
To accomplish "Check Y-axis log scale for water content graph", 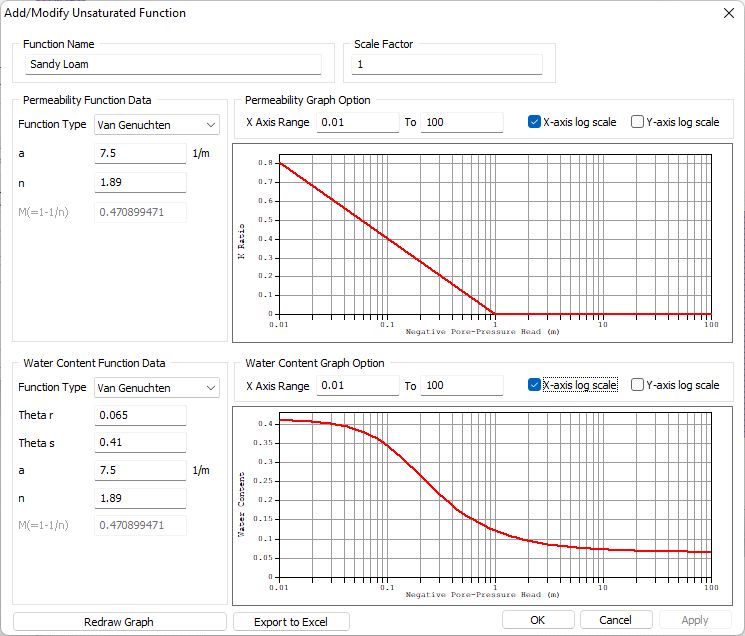I will [638, 385].
